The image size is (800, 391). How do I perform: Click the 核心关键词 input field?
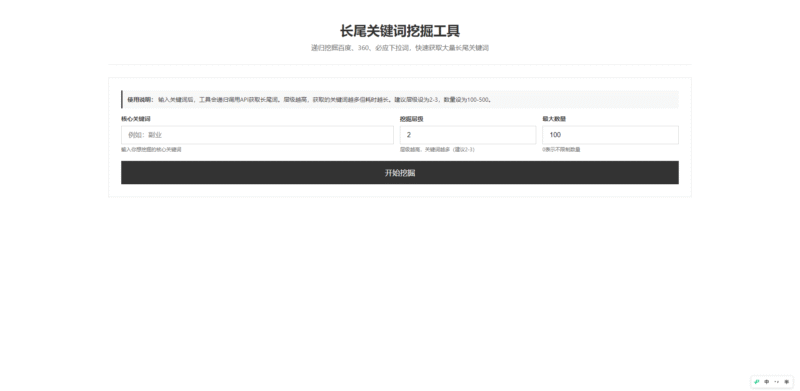(x=257, y=135)
